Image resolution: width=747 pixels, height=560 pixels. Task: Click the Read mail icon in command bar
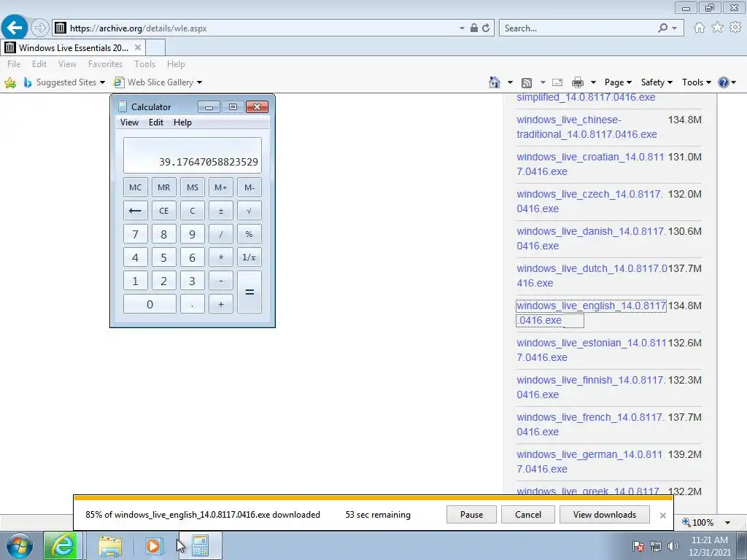coord(557,82)
